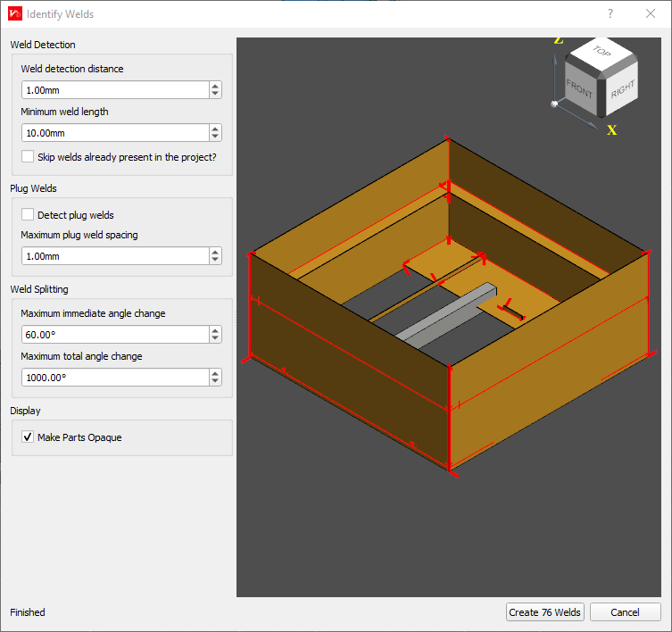Lower maximum plug weld spacing value
The height and width of the screenshot is (632, 672).
pyautogui.click(x=215, y=261)
